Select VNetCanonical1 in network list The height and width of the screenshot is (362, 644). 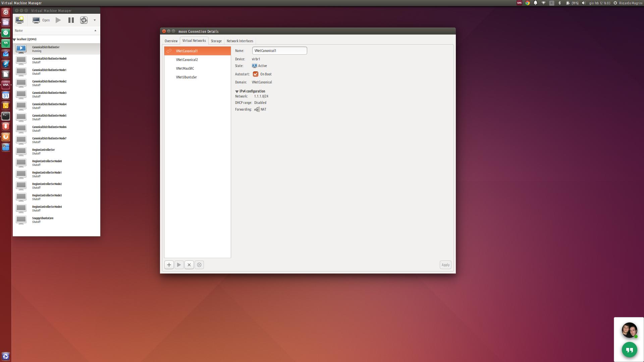(198, 51)
